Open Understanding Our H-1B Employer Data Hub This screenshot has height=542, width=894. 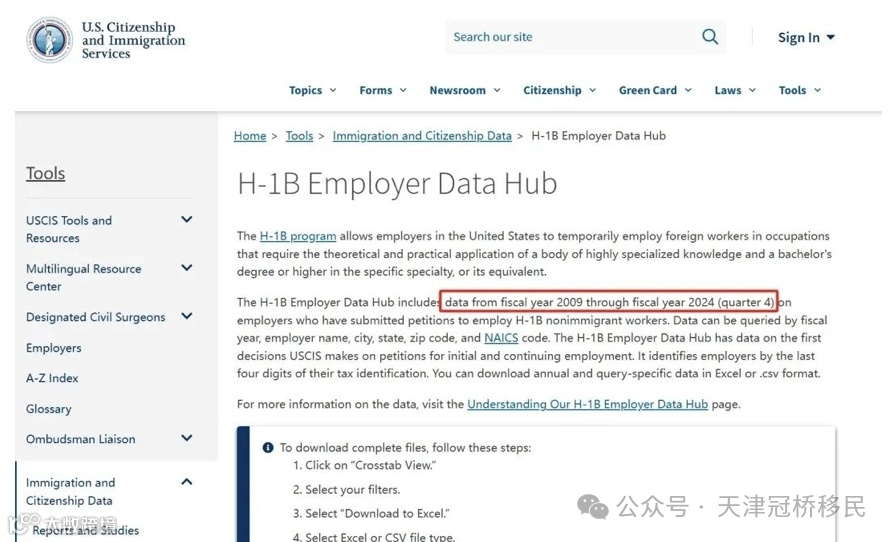[x=587, y=404]
